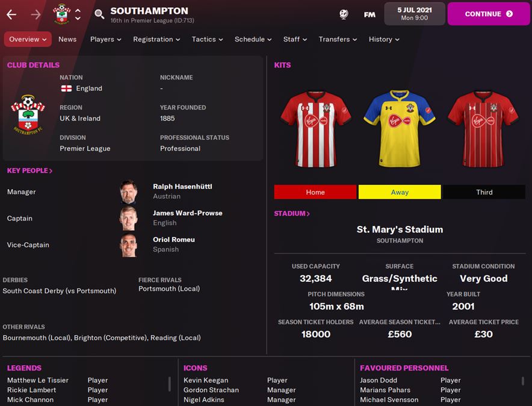Open the News tab

(x=67, y=39)
